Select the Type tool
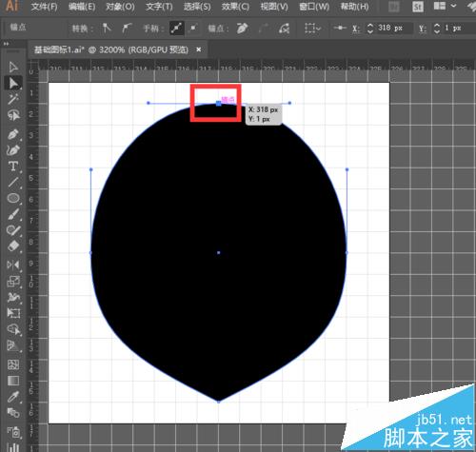476x452 pixels. (x=13, y=166)
